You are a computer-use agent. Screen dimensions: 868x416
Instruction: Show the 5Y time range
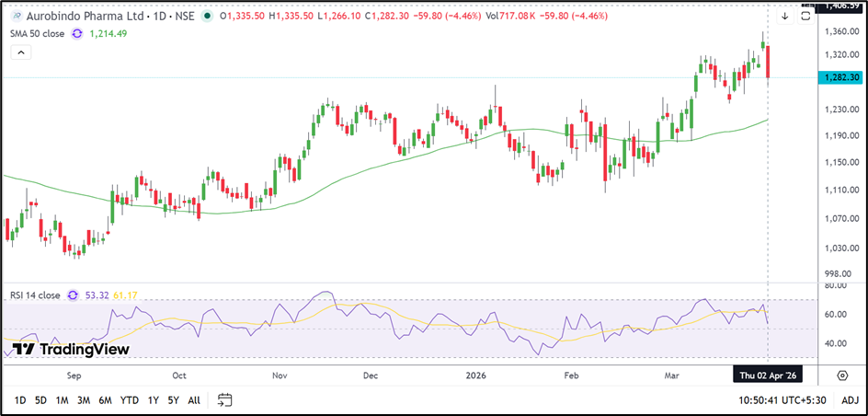click(172, 399)
